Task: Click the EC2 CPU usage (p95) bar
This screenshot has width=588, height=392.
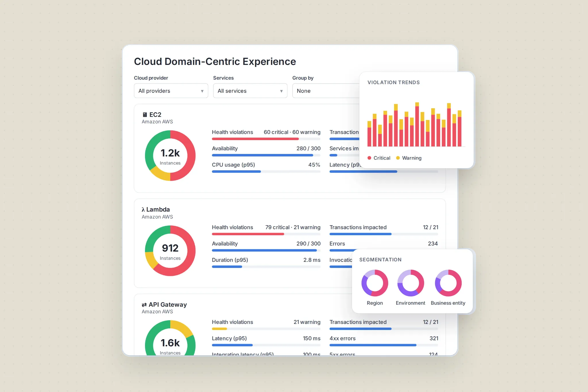Action: [x=266, y=172]
